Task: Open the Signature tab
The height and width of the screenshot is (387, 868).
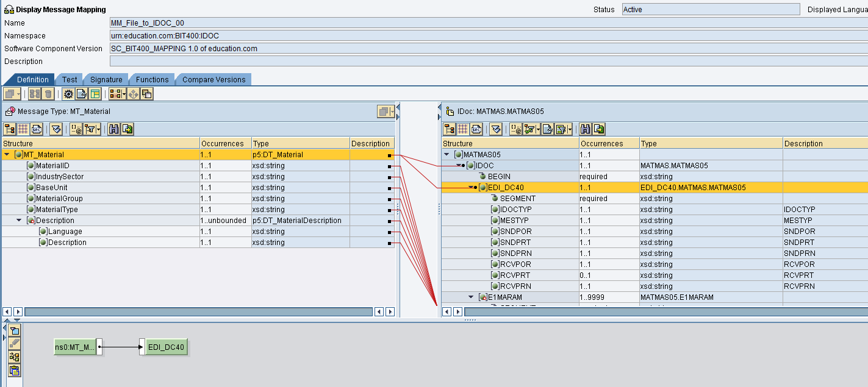Action: pyautogui.click(x=106, y=80)
